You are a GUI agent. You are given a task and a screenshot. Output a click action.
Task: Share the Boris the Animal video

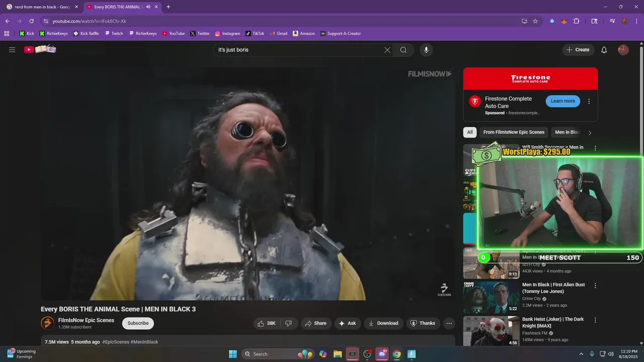coord(316,323)
